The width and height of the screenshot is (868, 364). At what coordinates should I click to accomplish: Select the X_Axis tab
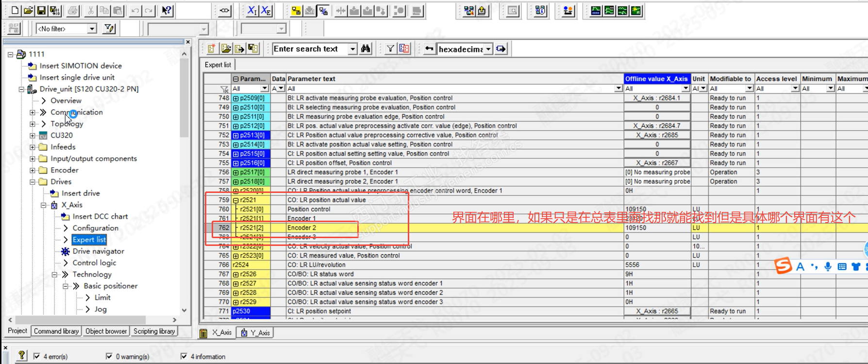217,332
